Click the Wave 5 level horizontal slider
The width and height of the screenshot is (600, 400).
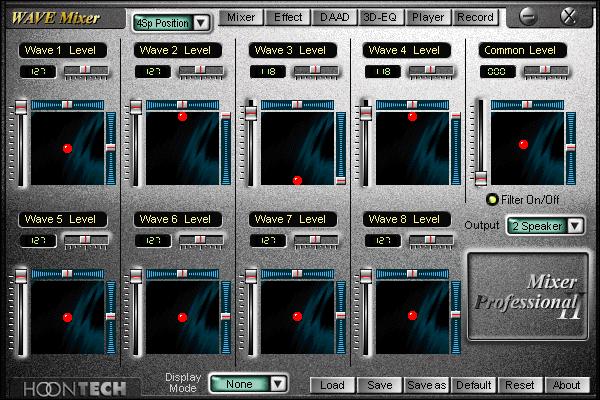point(86,241)
